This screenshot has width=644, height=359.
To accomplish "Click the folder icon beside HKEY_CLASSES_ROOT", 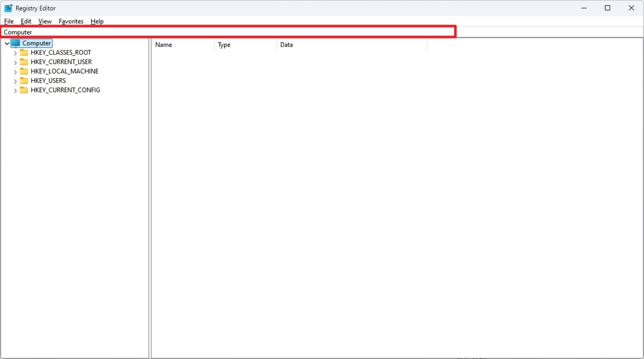I will 24,52.
